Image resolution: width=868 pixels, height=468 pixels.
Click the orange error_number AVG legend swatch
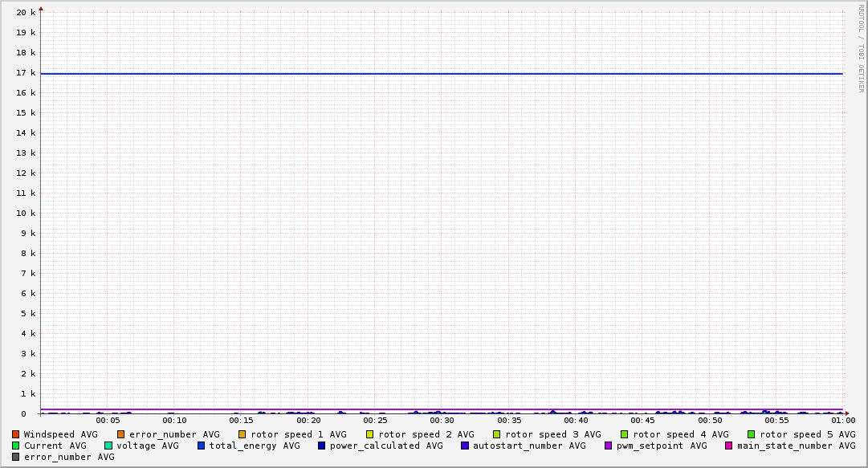pyautogui.click(x=121, y=434)
